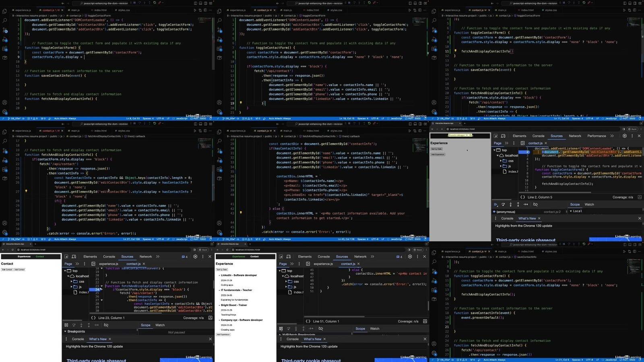
Task: Open Search in the top-left VS Code activity bar
Action: [5, 21]
